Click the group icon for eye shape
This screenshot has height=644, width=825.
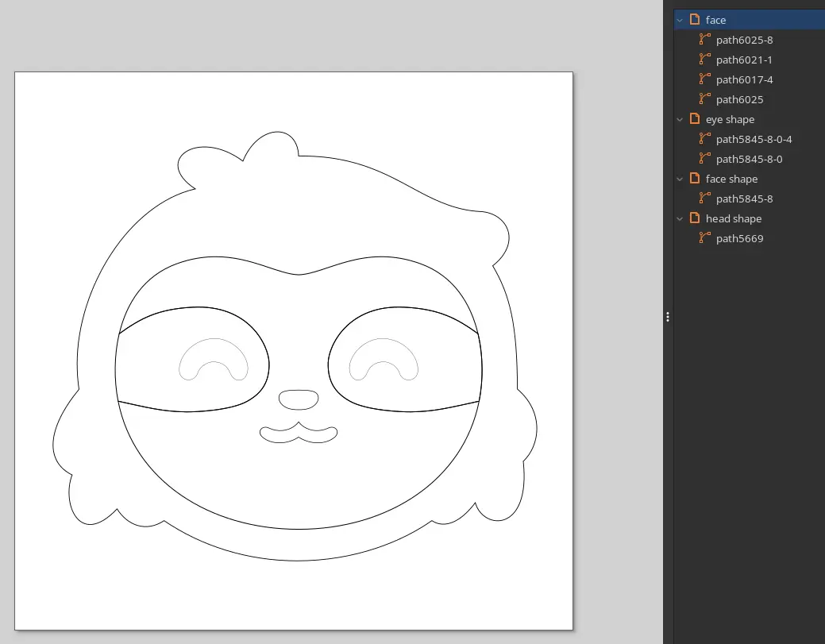point(695,118)
